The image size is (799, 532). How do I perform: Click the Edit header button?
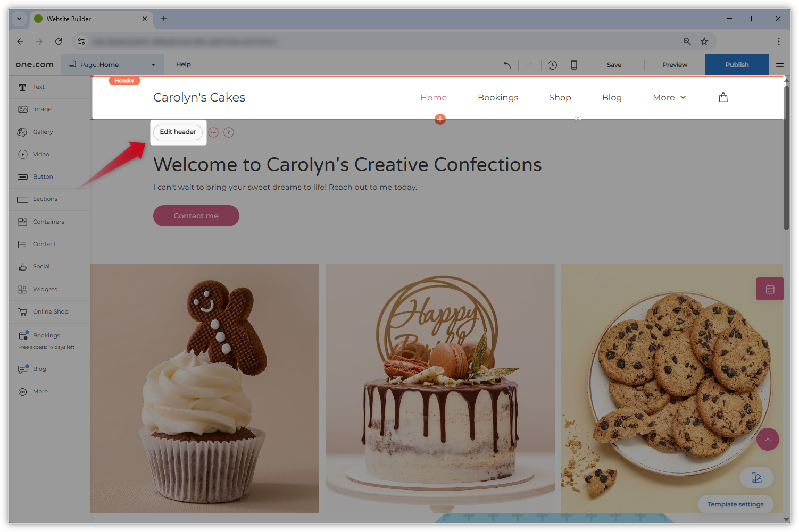coord(178,132)
